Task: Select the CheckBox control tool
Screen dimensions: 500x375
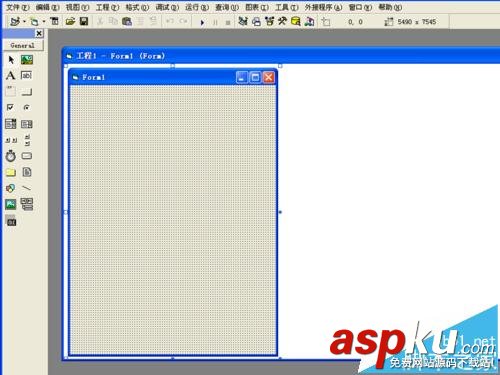Action: pyautogui.click(x=10, y=107)
